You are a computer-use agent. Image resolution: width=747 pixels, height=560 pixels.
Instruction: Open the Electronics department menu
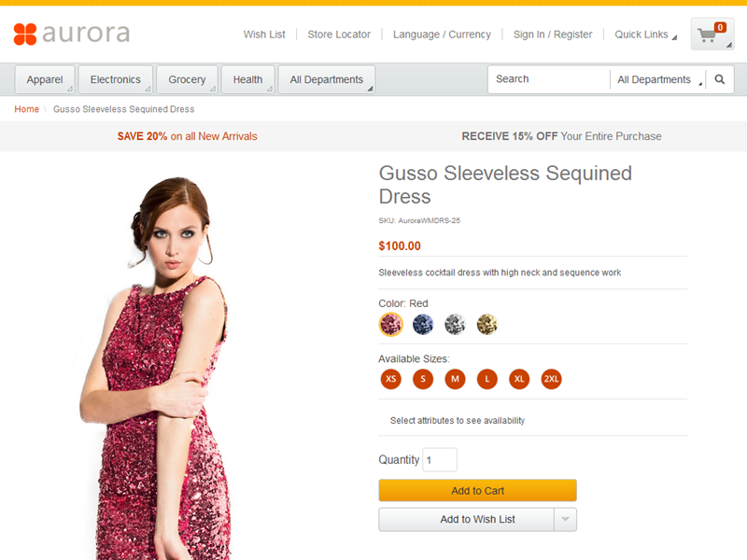point(116,80)
